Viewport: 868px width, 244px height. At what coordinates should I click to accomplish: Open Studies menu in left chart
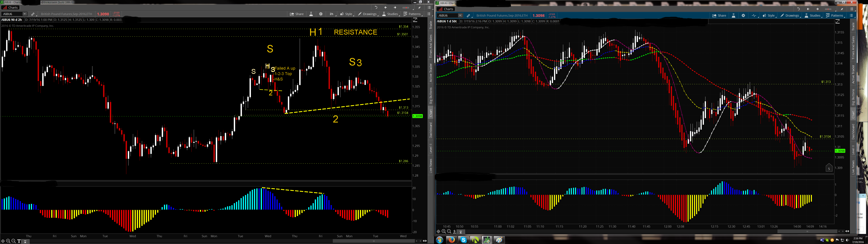[x=391, y=14]
